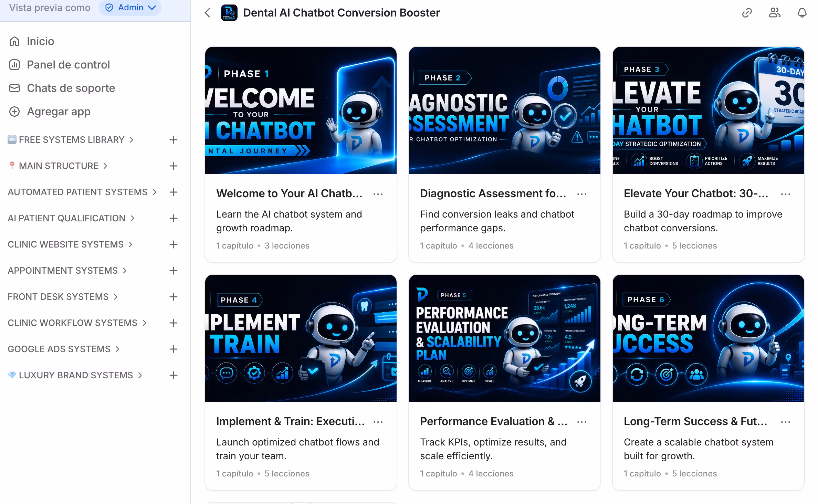Expand MAIN STRUCTURE section

click(x=58, y=166)
